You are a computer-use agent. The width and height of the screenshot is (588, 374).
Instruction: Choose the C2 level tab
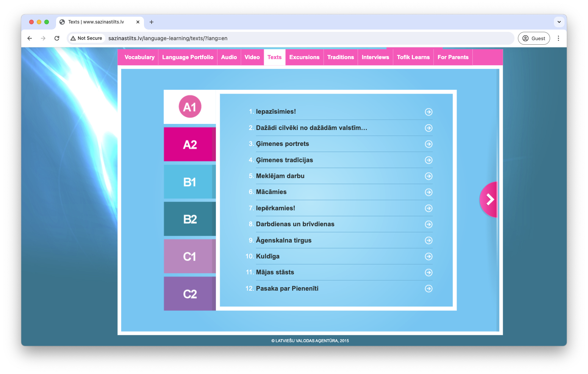pos(190,294)
